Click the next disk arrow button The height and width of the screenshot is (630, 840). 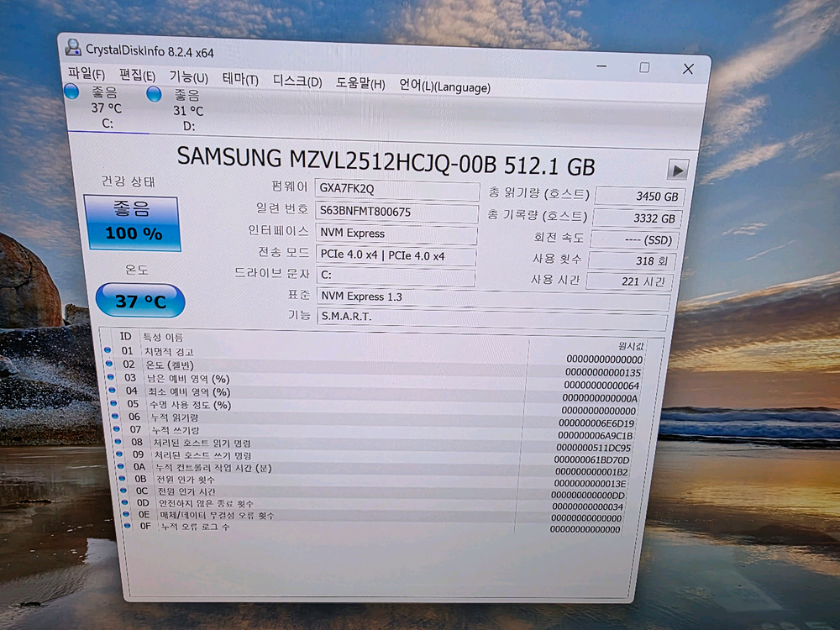(677, 171)
